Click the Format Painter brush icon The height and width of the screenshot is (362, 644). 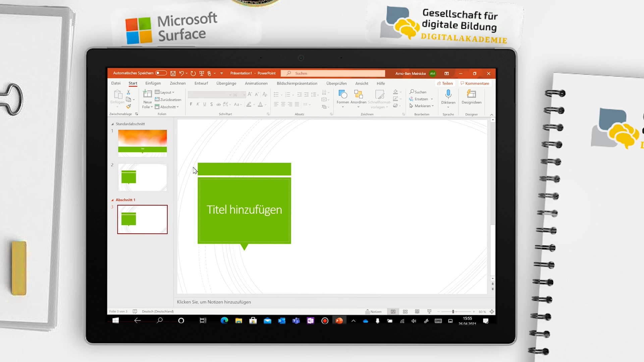[128, 106]
